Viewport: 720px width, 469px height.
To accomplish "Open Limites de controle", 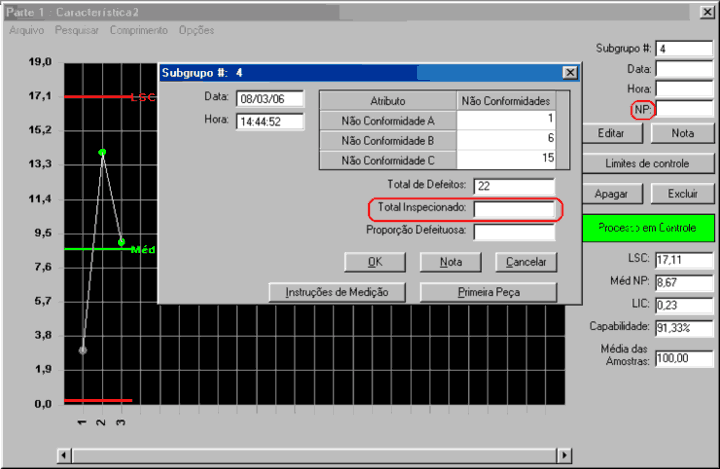I will coord(647,164).
